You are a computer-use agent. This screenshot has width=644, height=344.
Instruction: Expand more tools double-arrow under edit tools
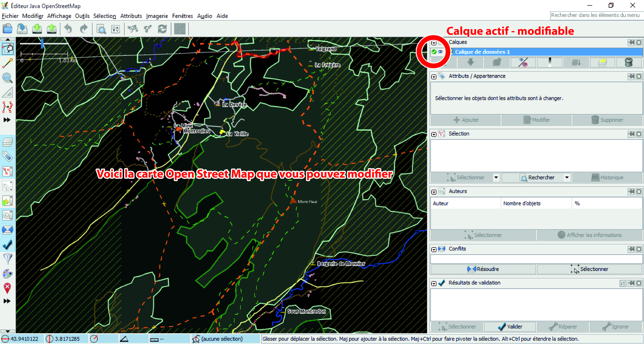pyautogui.click(x=7, y=120)
